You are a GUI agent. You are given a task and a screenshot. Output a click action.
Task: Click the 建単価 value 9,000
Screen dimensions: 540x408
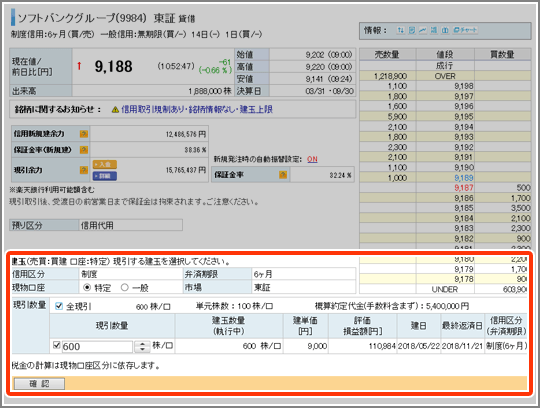(317, 346)
